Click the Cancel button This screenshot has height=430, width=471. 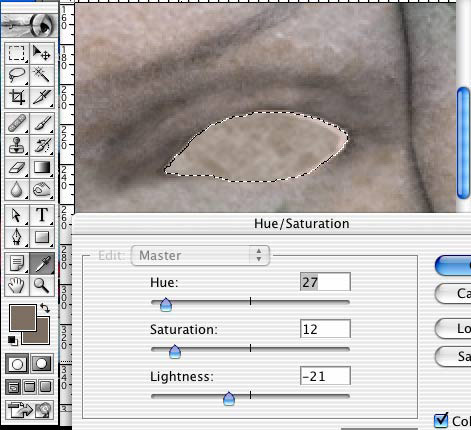tap(453, 294)
